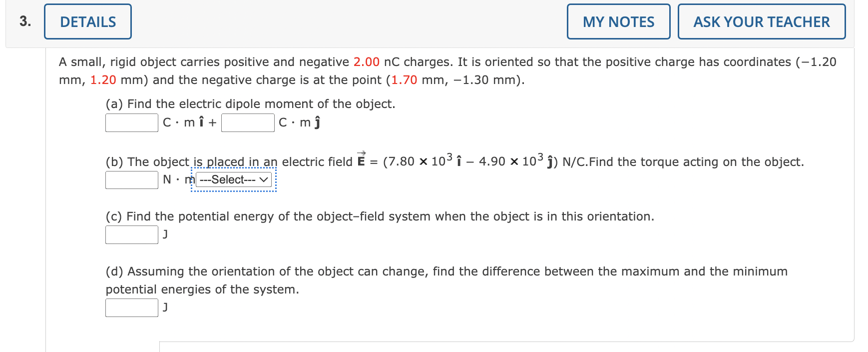Click the energy difference answer box in part (d)
The width and height of the screenshot is (868, 352).
tap(131, 307)
